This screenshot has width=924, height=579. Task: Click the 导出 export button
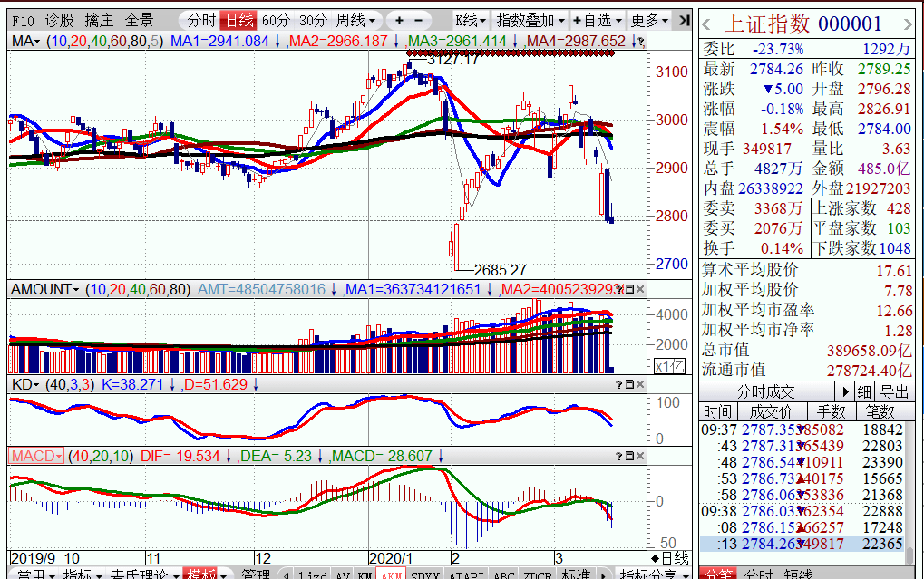click(894, 391)
